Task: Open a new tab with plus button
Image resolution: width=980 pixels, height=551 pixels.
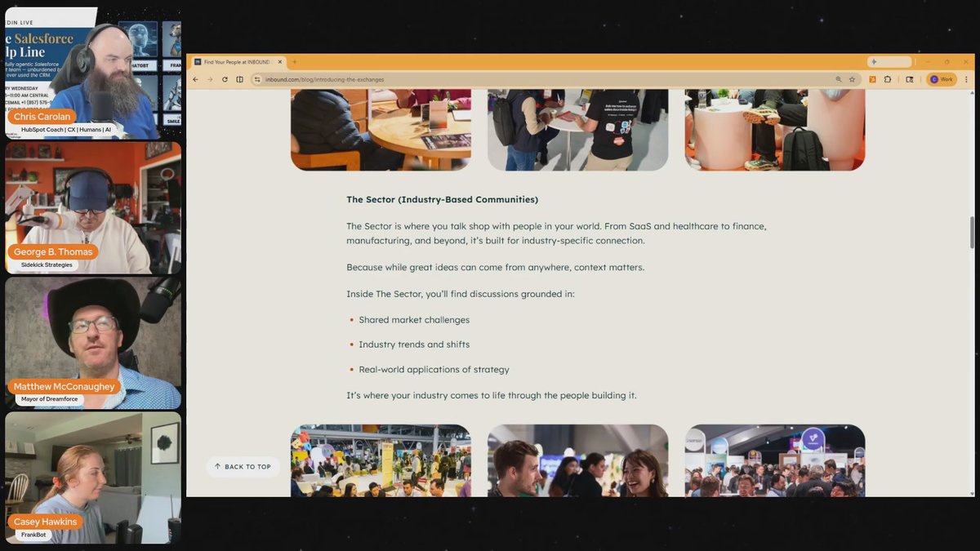Action: point(295,62)
